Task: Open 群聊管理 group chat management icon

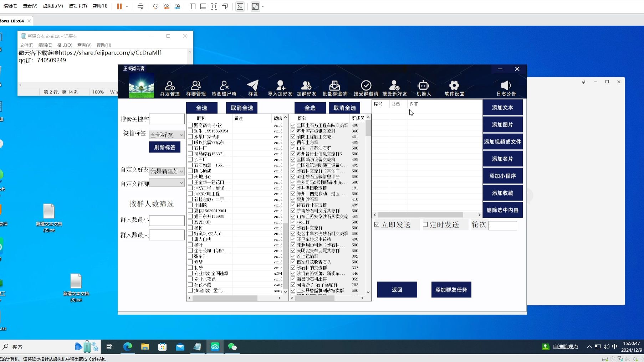Action: tap(196, 88)
